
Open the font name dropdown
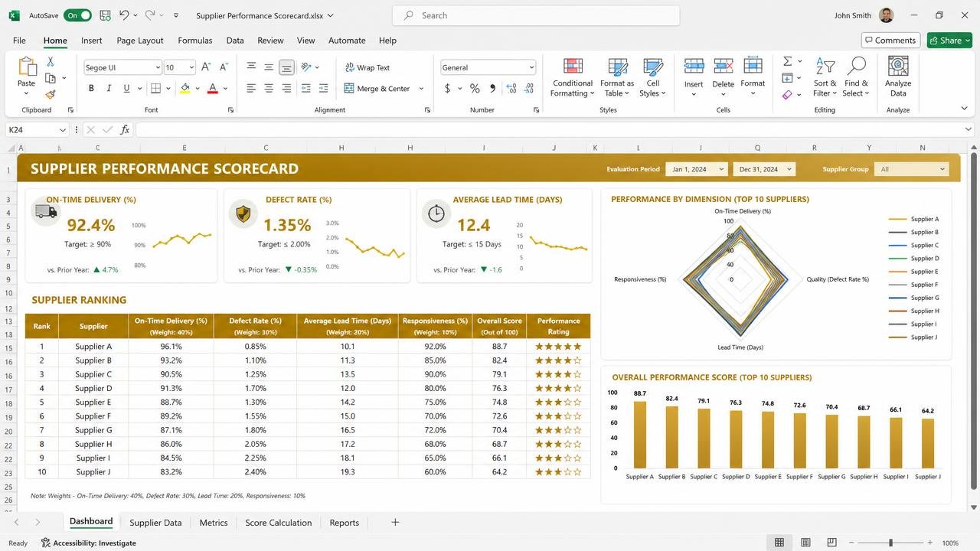(158, 67)
